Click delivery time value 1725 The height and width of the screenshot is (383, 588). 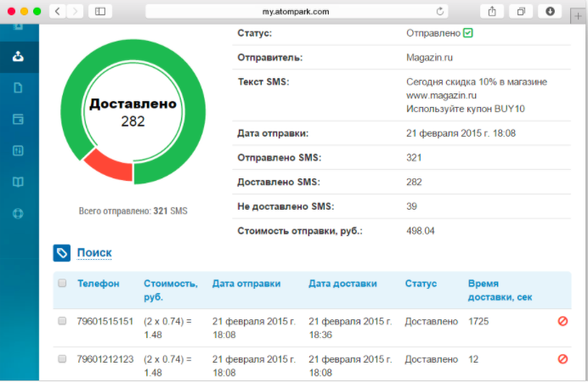pos(478,322)
